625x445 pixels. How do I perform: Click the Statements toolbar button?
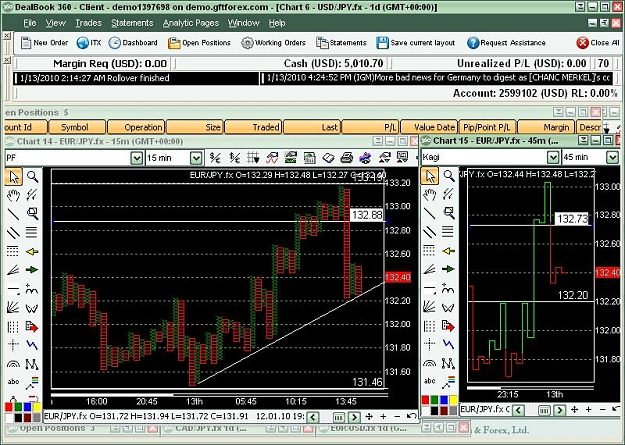(341, 43)
